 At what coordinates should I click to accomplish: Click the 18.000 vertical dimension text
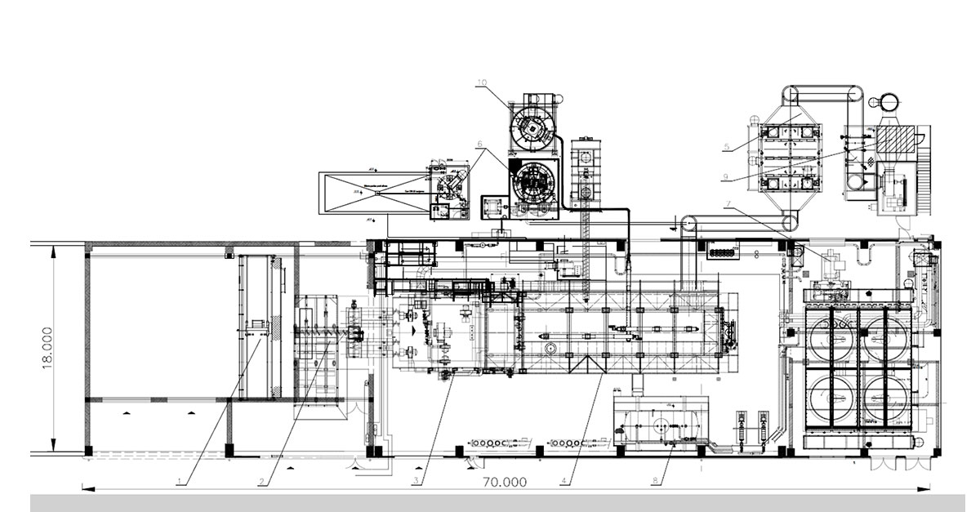[48, 349]
